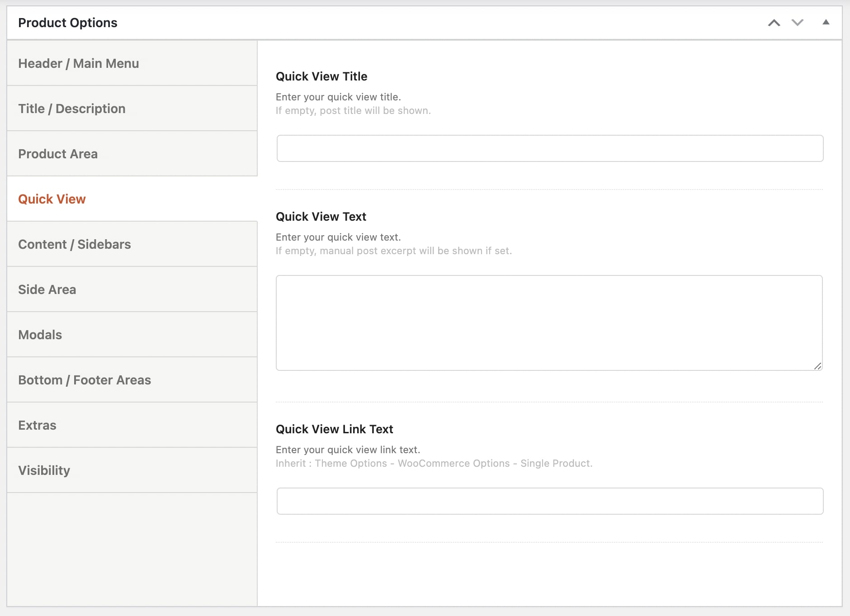Select the Product Area tab
850x616 pixels.
58,154
